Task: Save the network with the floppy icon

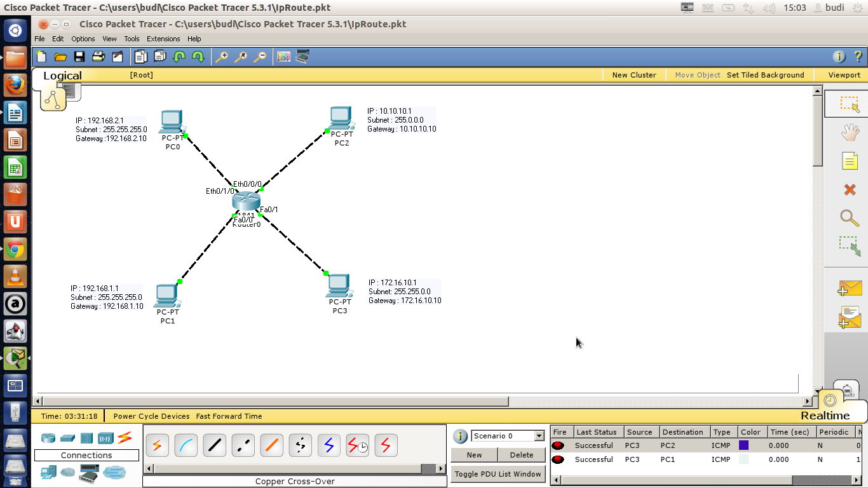Action: pos(79,57)
